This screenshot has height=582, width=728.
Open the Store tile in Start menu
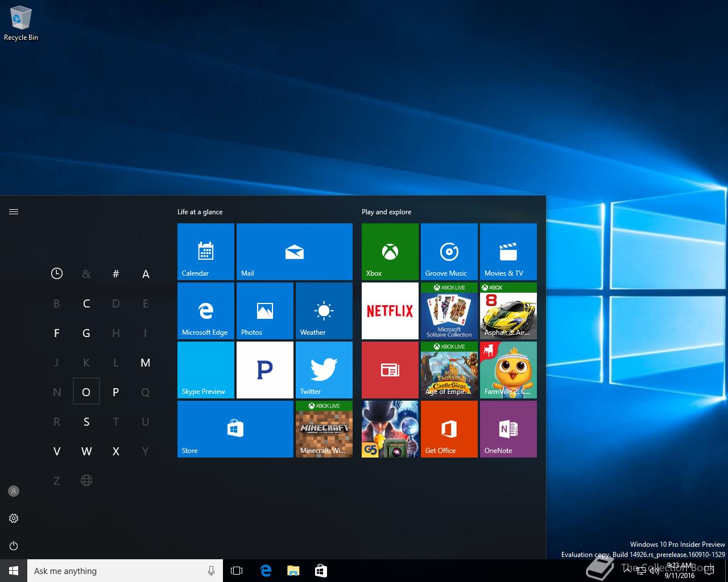235,429
